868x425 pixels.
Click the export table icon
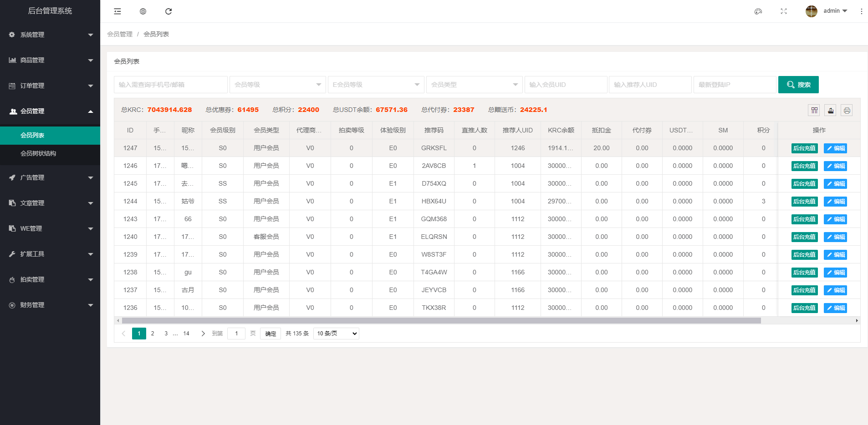(831, 110)
